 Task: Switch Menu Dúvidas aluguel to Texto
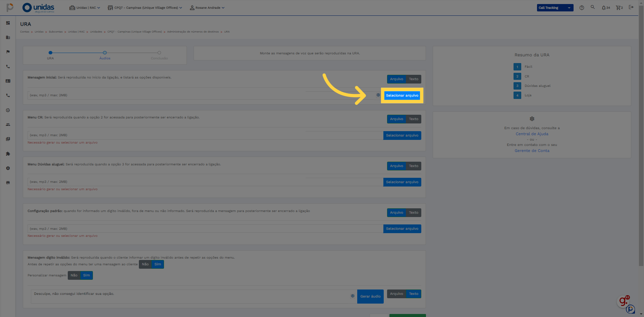click(414, 166)
